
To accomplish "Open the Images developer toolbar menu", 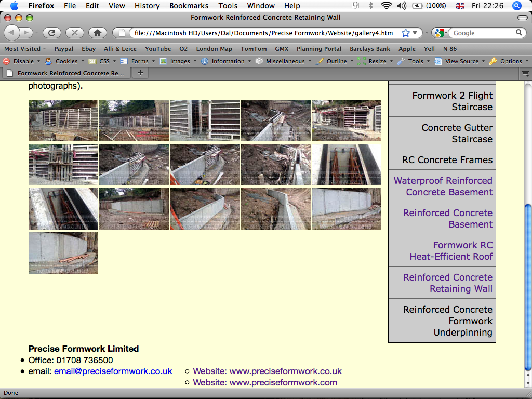I will [x=178, y=61].
